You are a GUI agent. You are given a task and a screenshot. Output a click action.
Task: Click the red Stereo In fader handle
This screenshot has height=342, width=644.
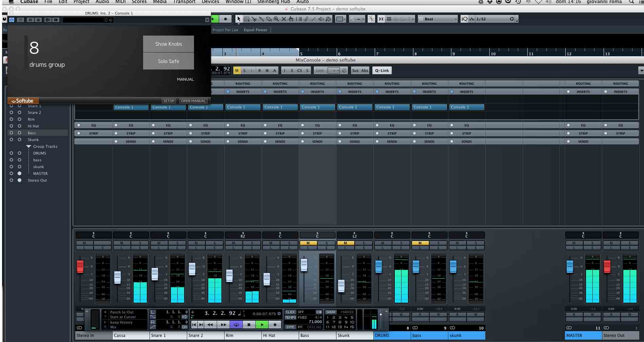[x=80, y=266]
